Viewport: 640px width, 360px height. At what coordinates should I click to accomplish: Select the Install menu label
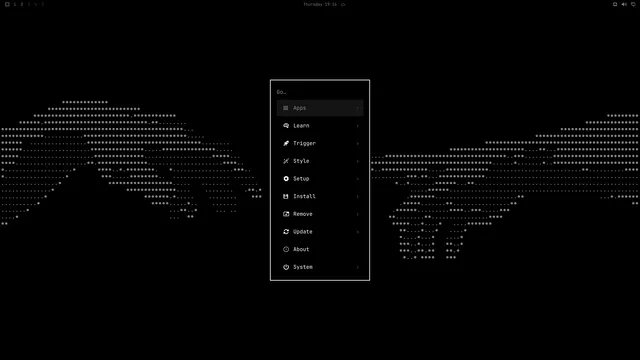304,196
